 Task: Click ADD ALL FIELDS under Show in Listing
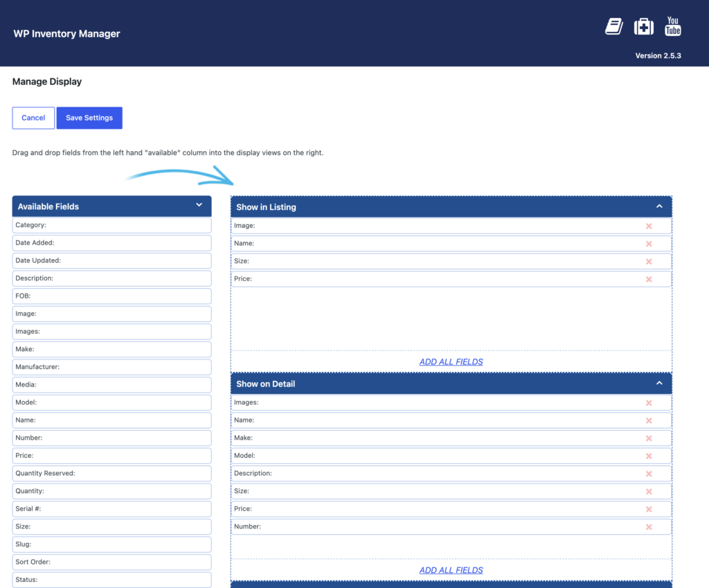coord(451,362)
